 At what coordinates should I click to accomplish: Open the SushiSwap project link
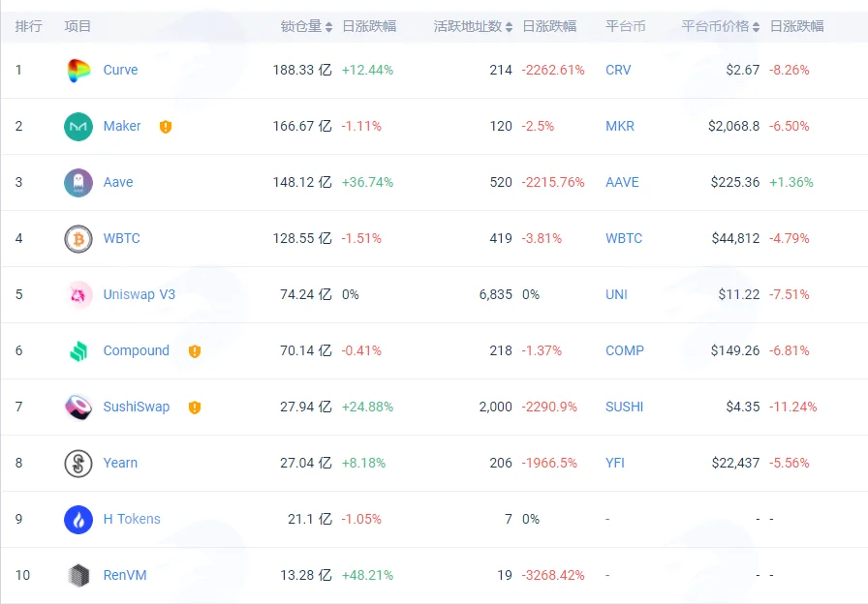(137, 408)
